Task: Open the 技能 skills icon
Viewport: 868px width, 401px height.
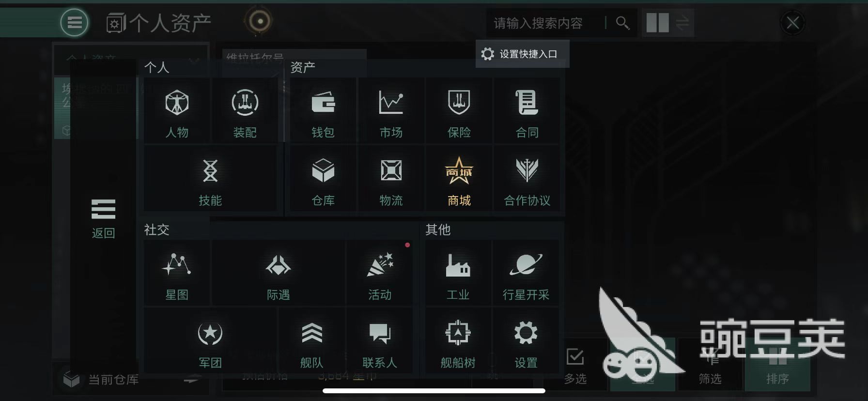Action: tap(210, 178)
